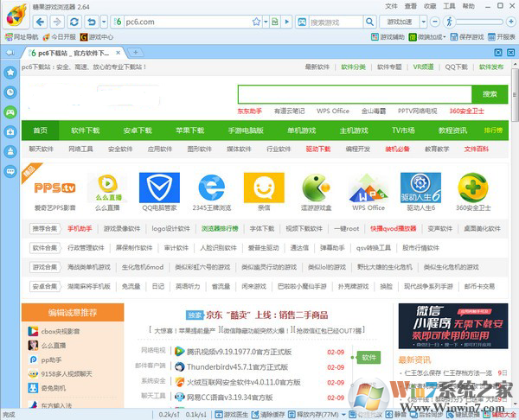Click the bookmark star in address bar
The image size is (519, 420).
(256, 22)
